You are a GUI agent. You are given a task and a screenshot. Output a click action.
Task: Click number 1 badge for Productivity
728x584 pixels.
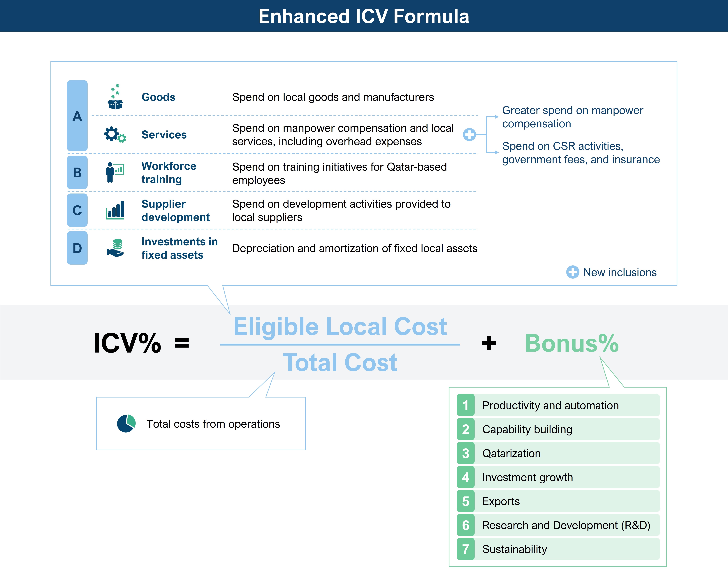466,405
